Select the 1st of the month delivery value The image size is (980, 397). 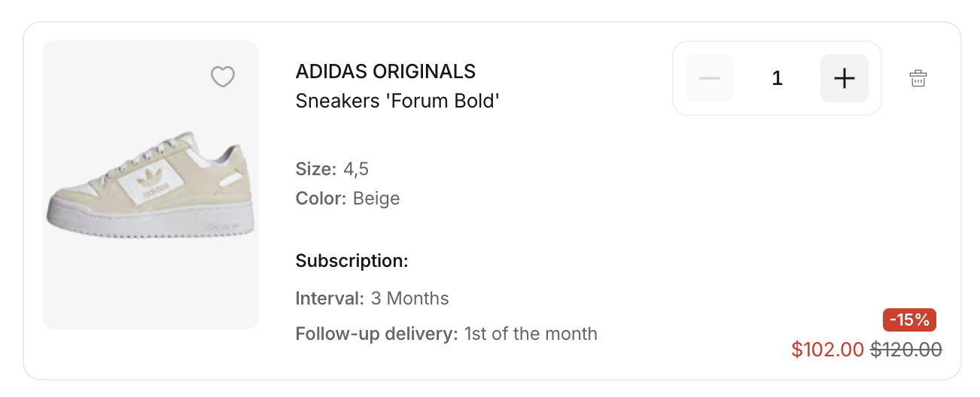531,333
